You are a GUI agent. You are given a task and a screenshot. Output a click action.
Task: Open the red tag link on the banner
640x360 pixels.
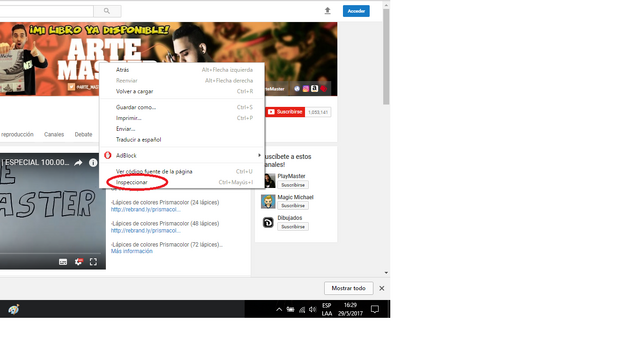click(323, 89)
